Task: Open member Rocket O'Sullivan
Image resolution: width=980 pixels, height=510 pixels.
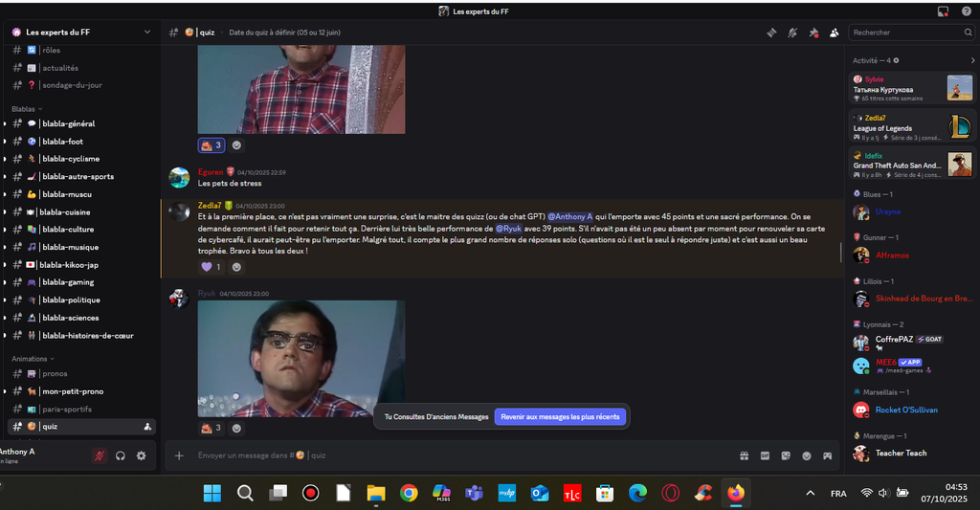Action: coord(912,410)
